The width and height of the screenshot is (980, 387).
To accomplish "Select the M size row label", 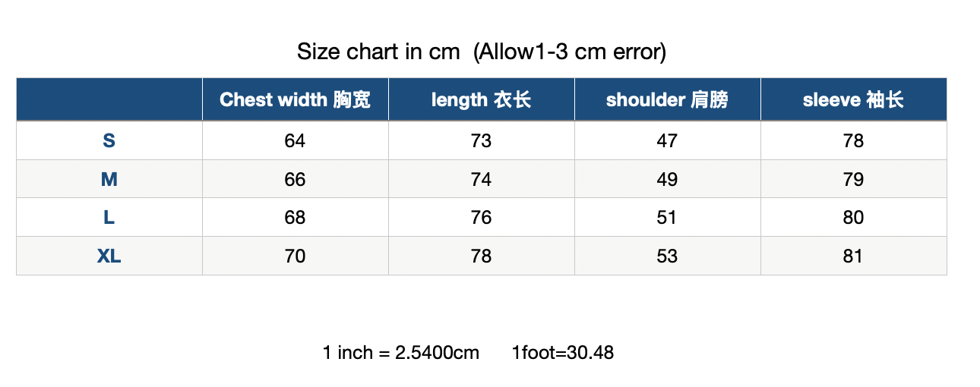I will [x=109, y=179].
